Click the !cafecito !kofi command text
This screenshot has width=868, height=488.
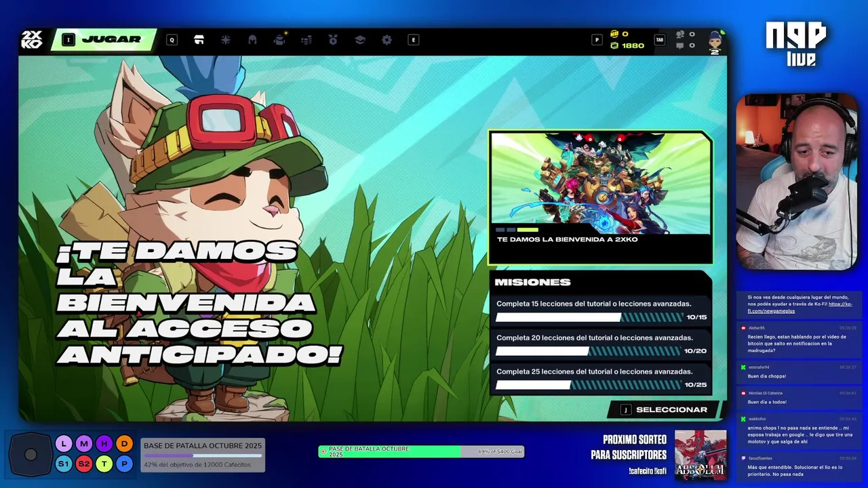[647, 471]
